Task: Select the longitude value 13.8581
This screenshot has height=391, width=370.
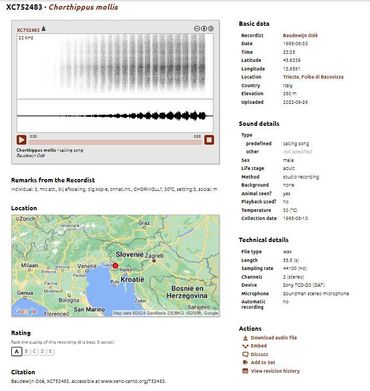Action: pos(292,69)
